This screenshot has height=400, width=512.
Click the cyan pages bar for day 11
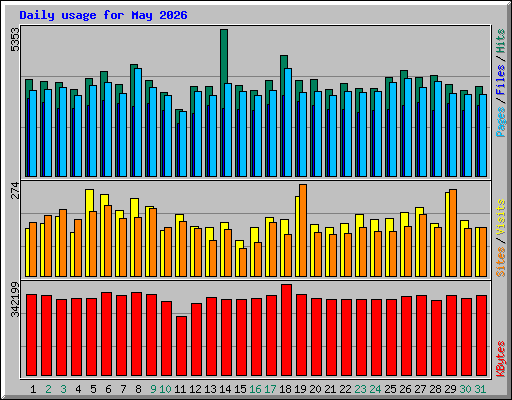183,144
